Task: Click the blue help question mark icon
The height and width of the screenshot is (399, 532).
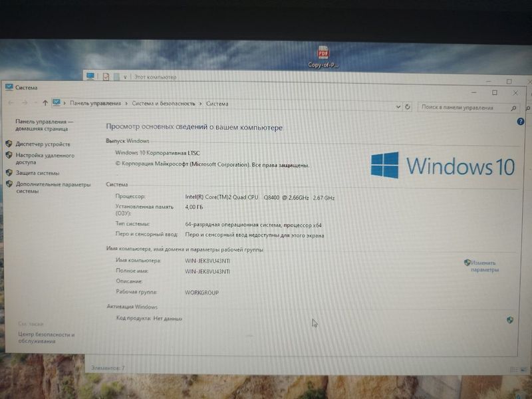Action: click(x=520, y=122)
